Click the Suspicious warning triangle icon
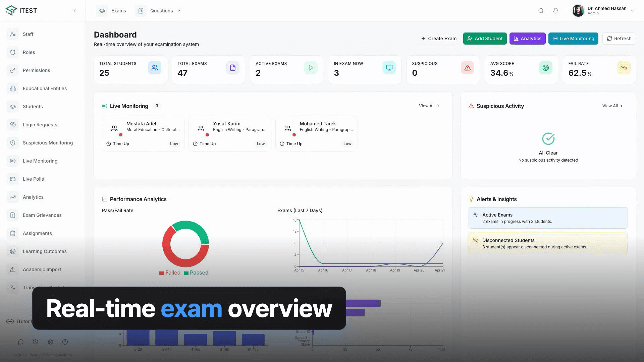The height and width of the screenshot is (362, 644). tap(468, 68)
